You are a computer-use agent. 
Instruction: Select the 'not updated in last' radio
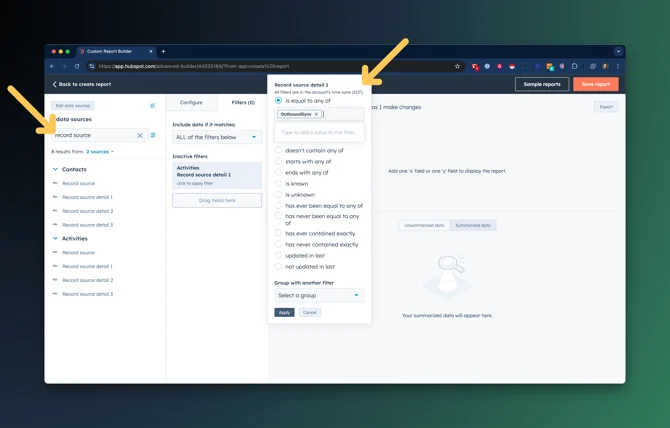coord(278,267)
